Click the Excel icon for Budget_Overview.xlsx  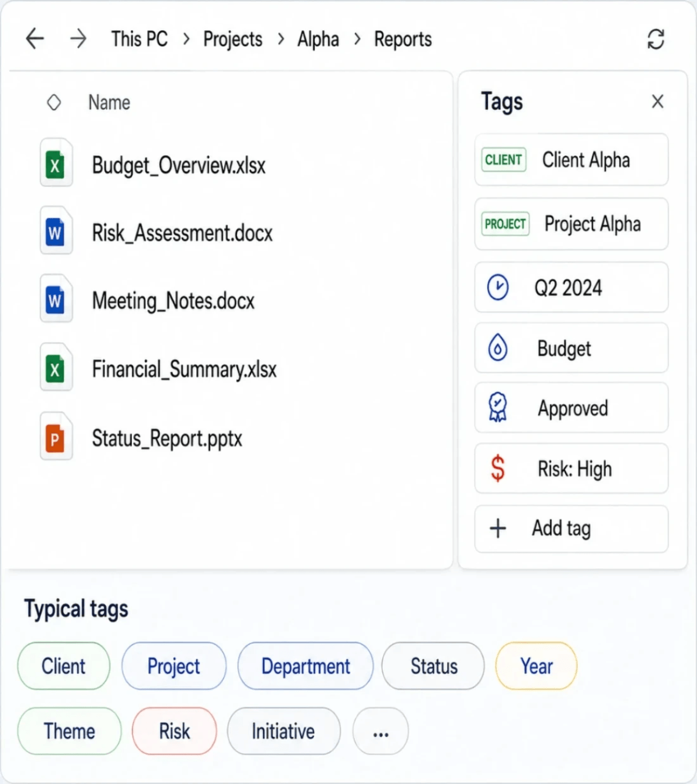[x=56, y=163]
